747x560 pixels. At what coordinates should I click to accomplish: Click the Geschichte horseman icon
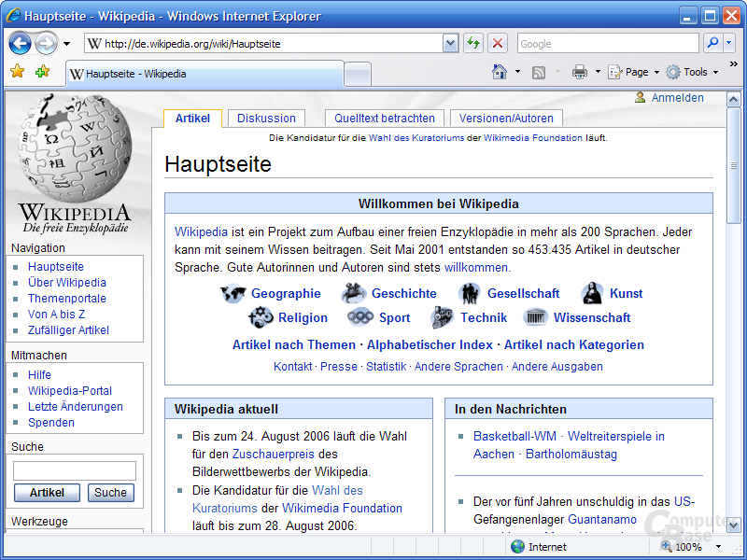tap(354, 293)
